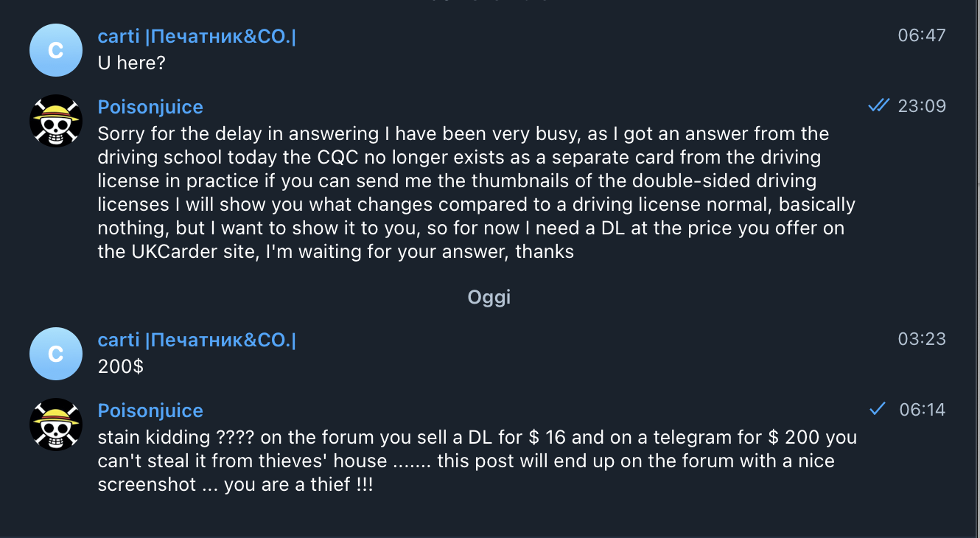Screen dimensions: 980x538
Task: Click carti sender name above "200$"
Action: click(x=197, y=340)
